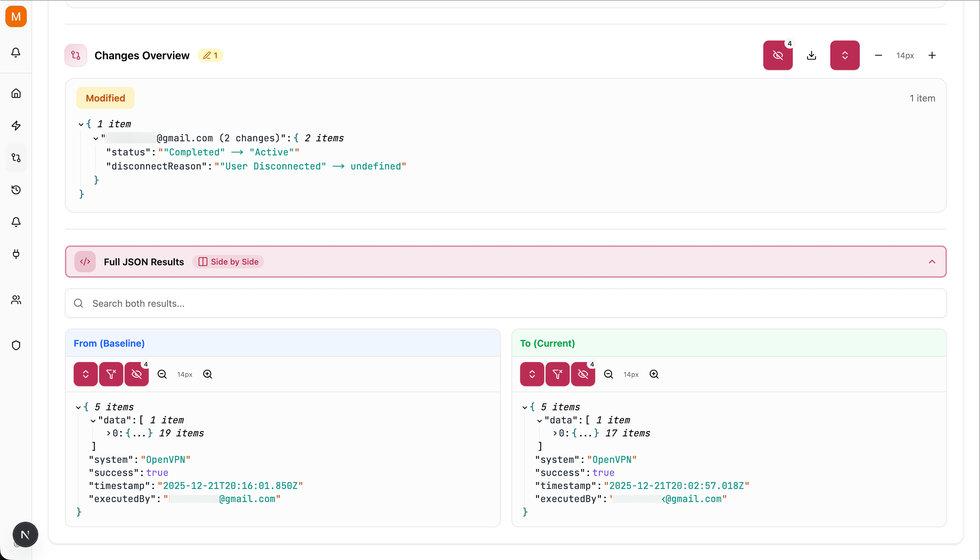The image size is (980, 560).
Task: Toggle hidden fields visibility in Changes Overview
Action: pos(778,55)
